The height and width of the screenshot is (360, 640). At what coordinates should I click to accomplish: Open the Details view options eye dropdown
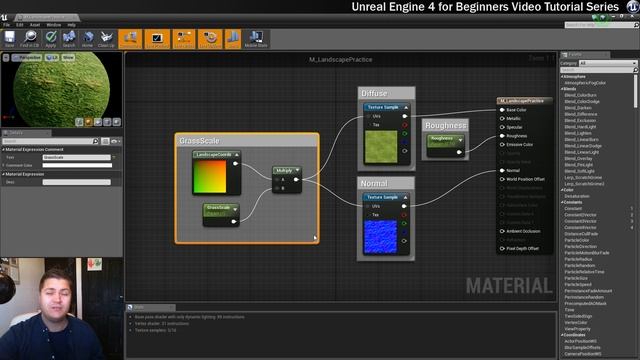116,141
